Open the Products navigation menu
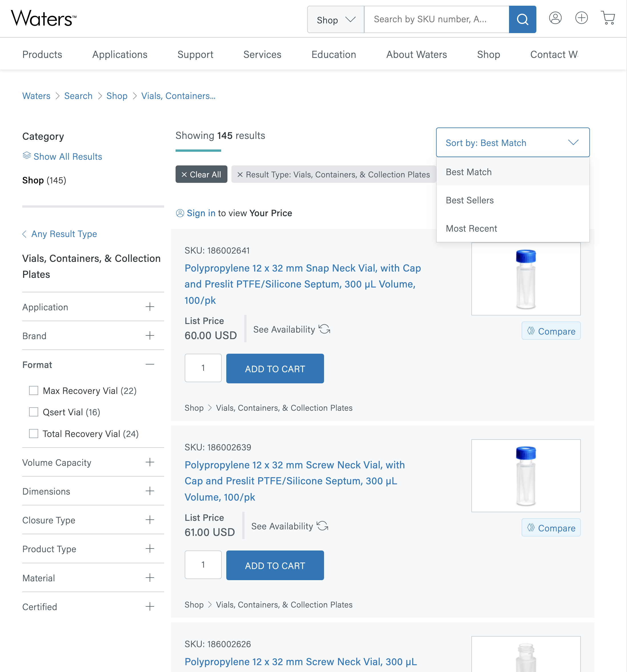627x672 pixels. [x=42, y=54]
